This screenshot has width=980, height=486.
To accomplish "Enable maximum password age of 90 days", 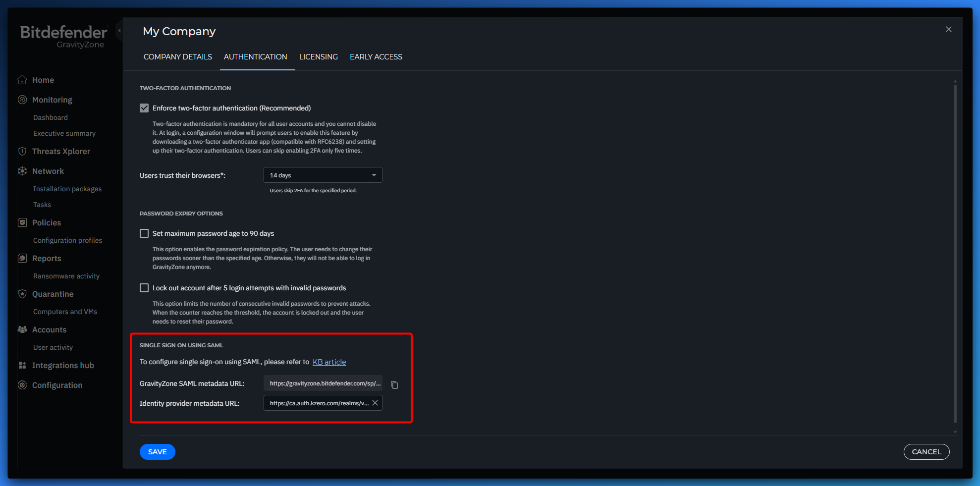I will 144,233.
